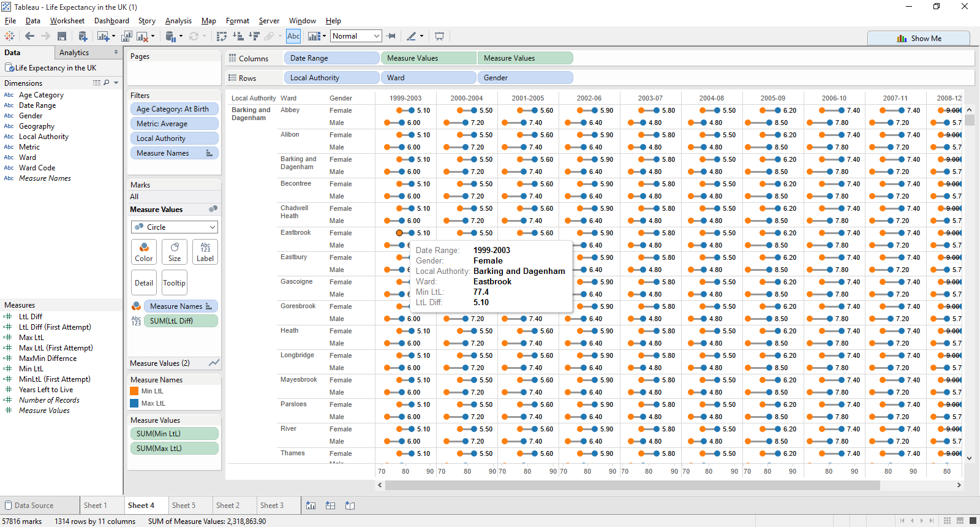Open the Highlight dropdown arrow

click(x=421, y=36)
